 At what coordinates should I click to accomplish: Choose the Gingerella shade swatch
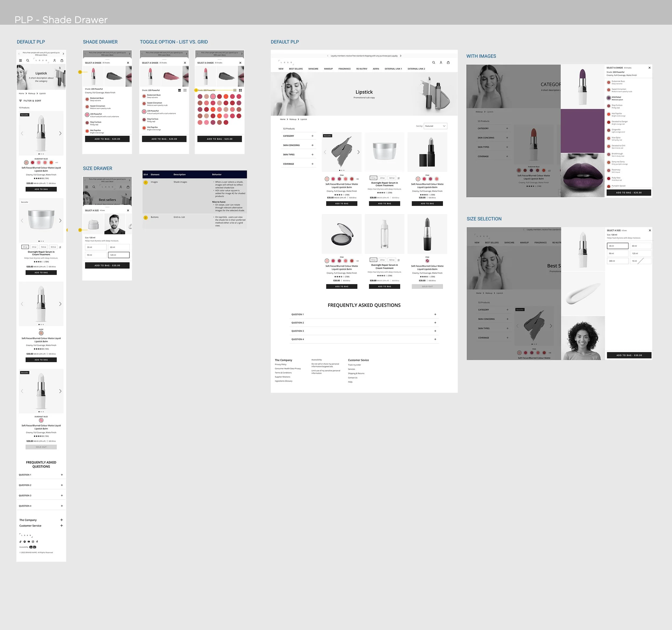pyautogui.click(x=609, y=130)
